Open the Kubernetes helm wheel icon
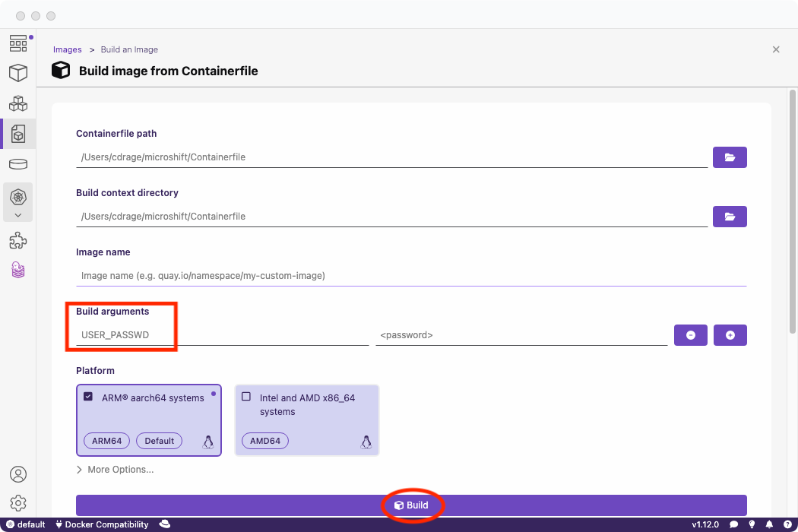Image resolution: width=798 pixels, height=532 pixels. (18, 197)
